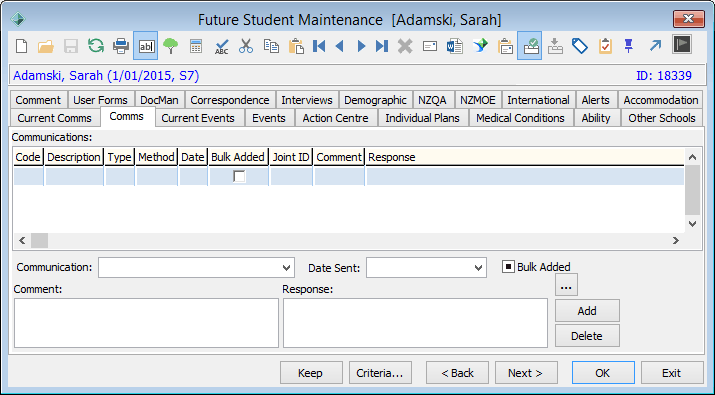Open the Medical Conditions tab
Image resolution: width=715 pixels, height=395 pixels.
(x=520, y=118)
